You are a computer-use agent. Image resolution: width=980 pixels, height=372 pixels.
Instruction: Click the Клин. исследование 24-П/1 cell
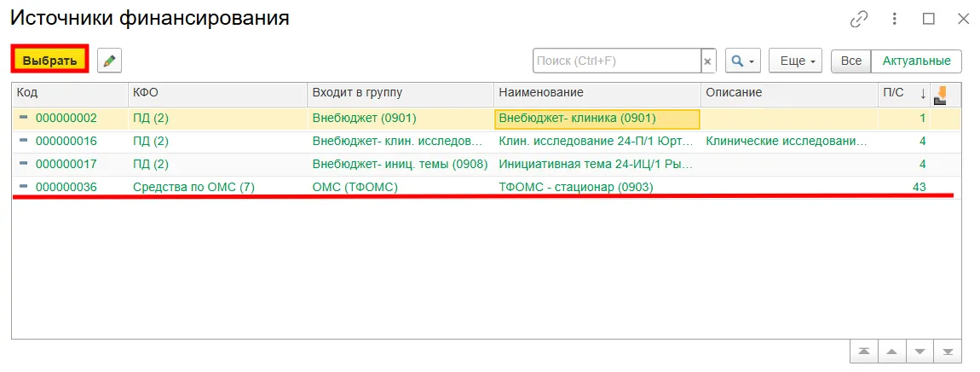[x=597, y=141]
